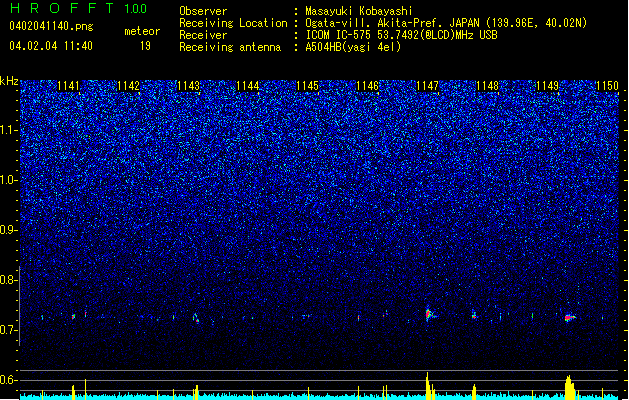Click the bright meteor echo after 1149
Screen dimensions: 629x400
tap(570, 318)
